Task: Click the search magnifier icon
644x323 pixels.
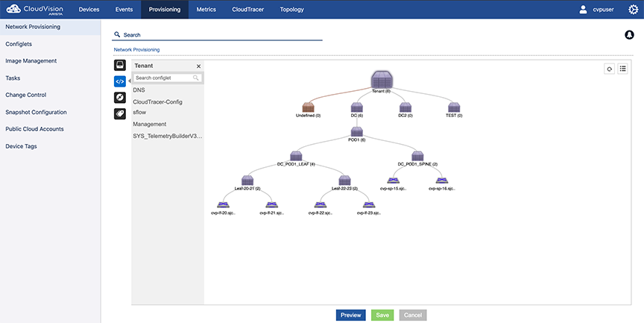Action: click(117, 34)
